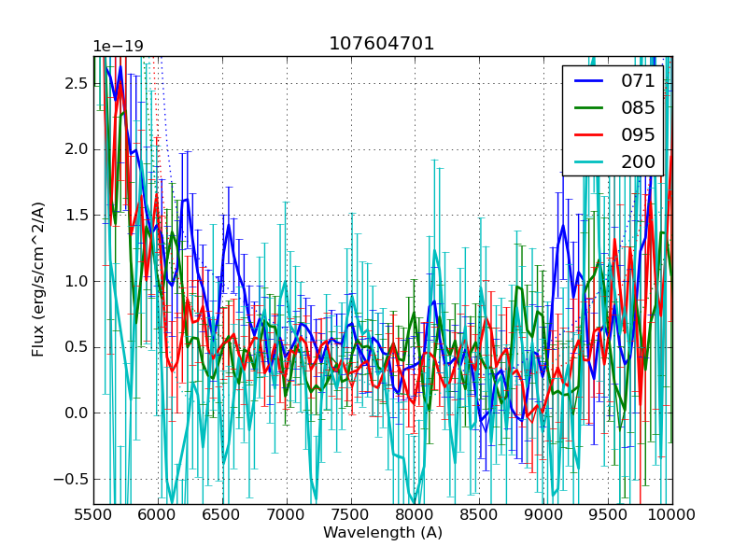
Task: Select the cyan line sample for 200
Action: [588, 161]
